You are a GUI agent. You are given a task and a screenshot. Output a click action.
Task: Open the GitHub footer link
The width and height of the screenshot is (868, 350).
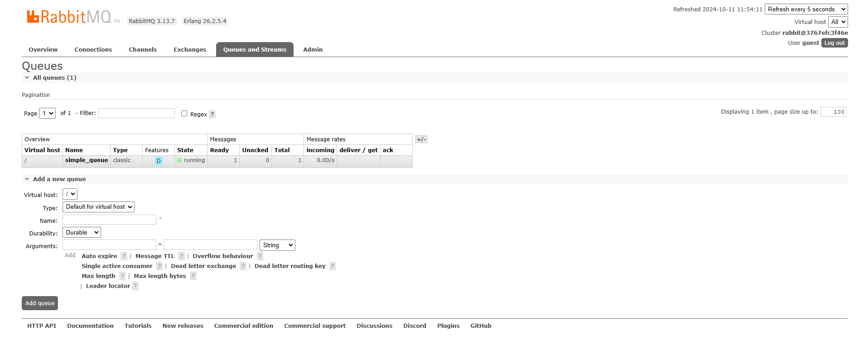(x=481, y=326)
